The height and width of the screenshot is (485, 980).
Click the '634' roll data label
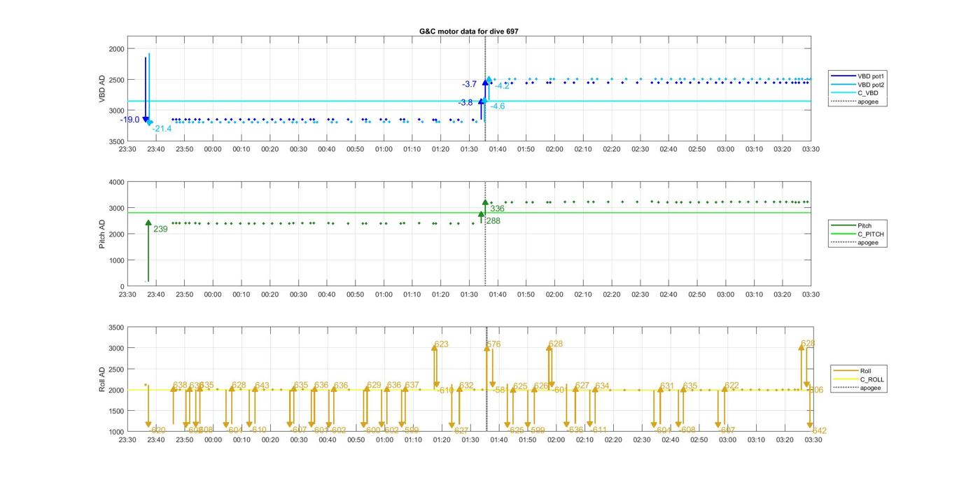tap(602, 386)
